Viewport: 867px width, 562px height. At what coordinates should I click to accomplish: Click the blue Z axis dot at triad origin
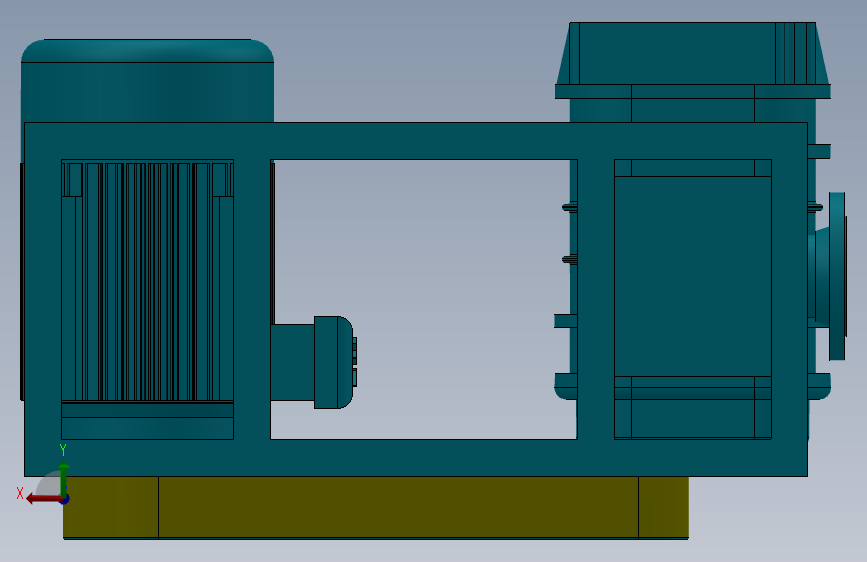click(65, 499)
